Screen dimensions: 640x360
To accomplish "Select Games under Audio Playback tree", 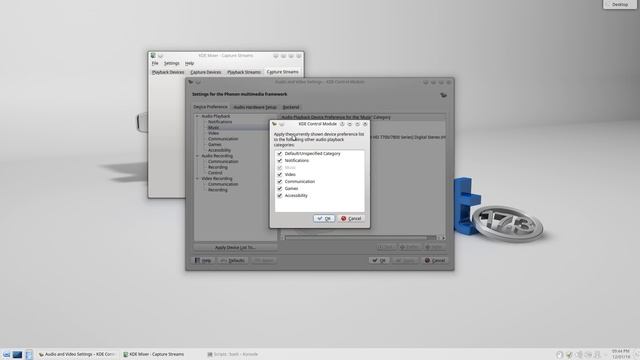I will (x=215, y=144).
